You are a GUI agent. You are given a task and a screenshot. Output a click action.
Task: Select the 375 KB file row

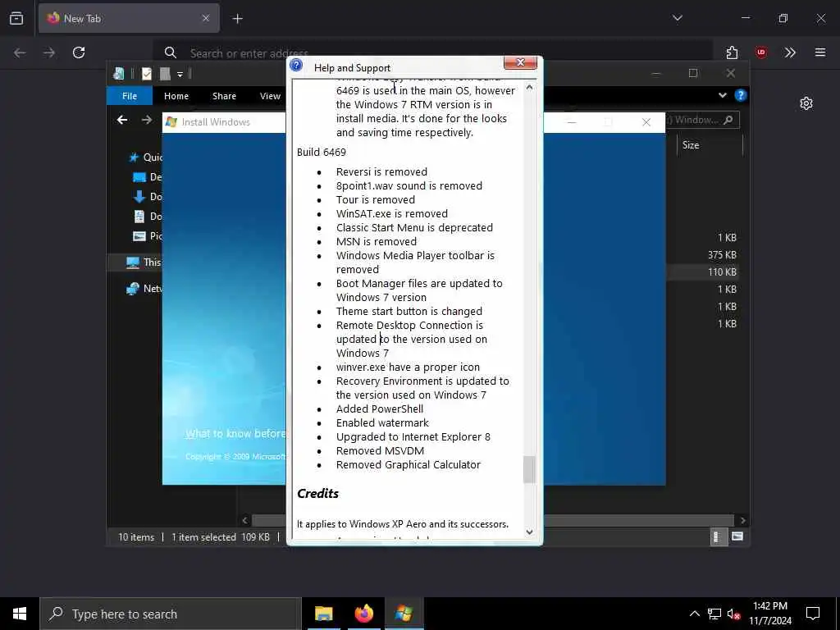coord(702,255)
